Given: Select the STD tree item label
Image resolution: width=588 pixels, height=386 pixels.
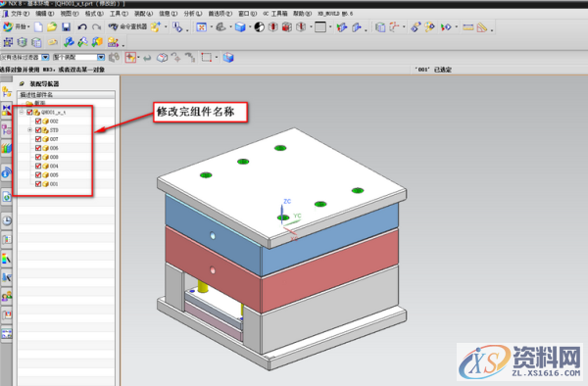Looking at the screenshot, I should point(54,130).
